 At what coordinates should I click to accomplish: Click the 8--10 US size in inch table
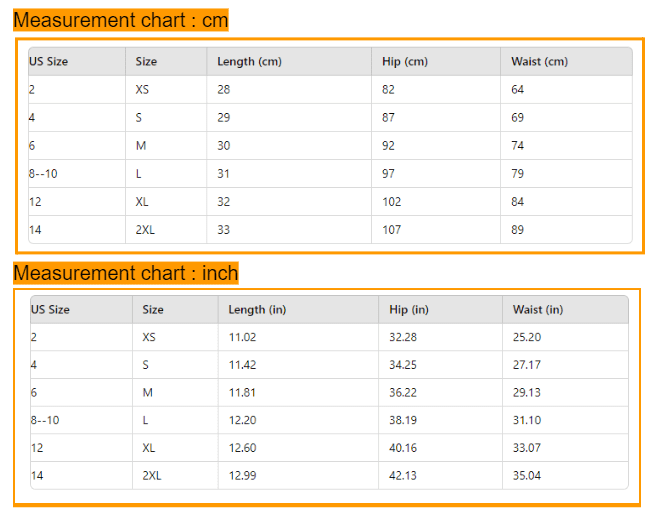tap(45, 421)
